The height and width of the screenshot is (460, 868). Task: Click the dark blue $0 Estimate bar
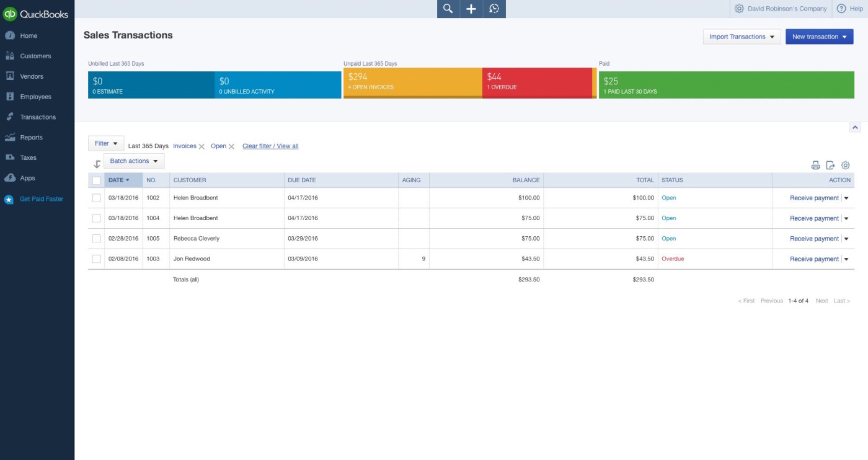coord(151,85)
